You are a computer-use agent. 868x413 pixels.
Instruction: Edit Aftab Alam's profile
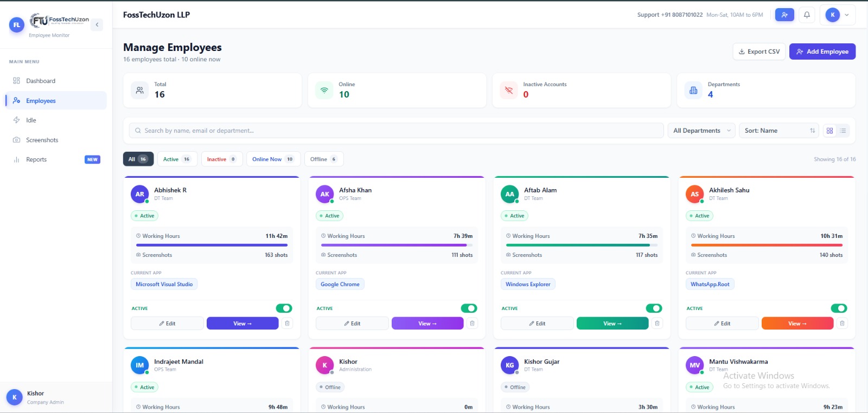pos(537,324)
